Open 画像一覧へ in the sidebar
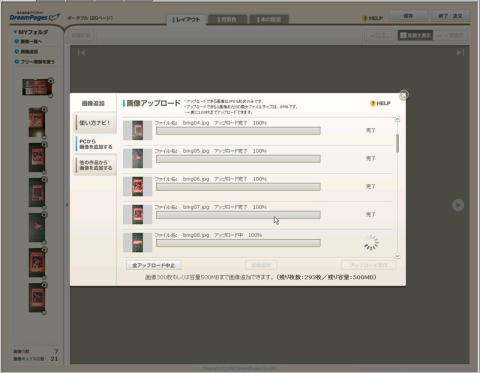Viewport: 480px width, 373px height. pos(29,41)
